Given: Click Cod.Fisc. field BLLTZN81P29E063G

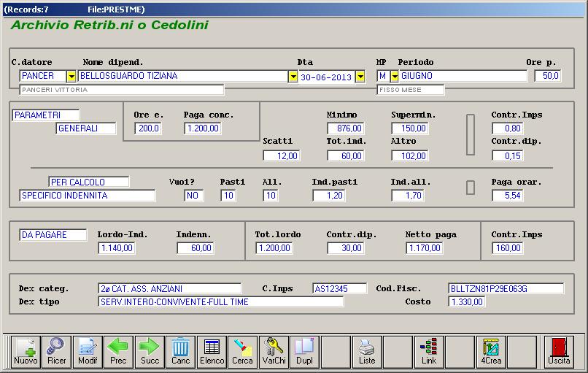Looking at the screenshot, I should 506,288.
